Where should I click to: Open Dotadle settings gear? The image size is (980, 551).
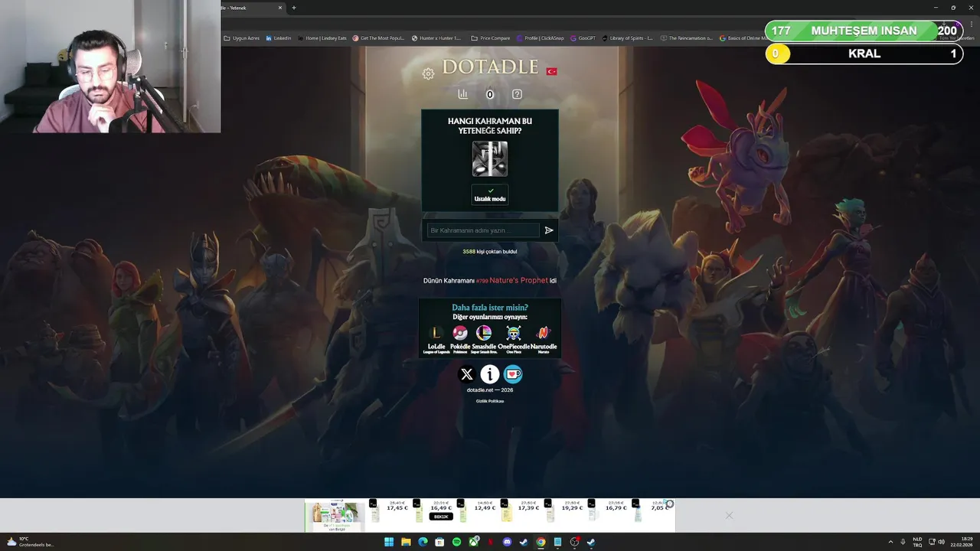coord(428,73)
